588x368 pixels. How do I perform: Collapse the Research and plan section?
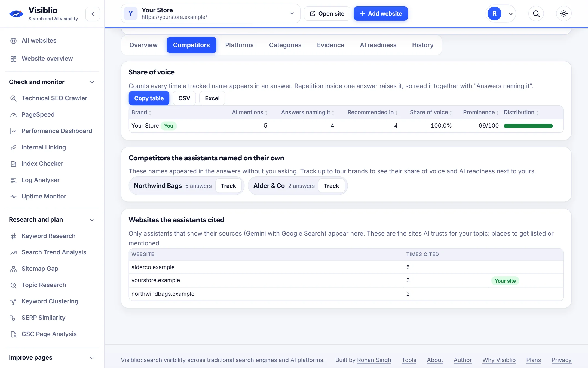click(92, 220)
